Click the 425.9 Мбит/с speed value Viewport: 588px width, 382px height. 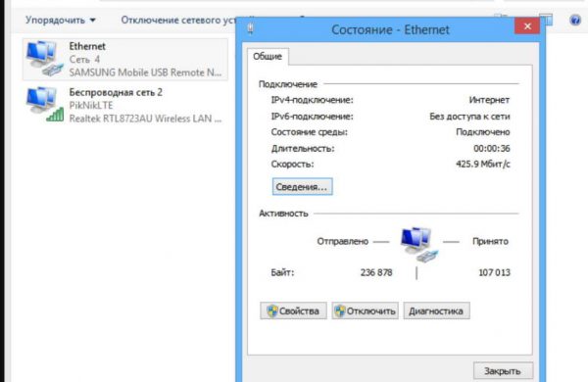click(x=482, y=165)
